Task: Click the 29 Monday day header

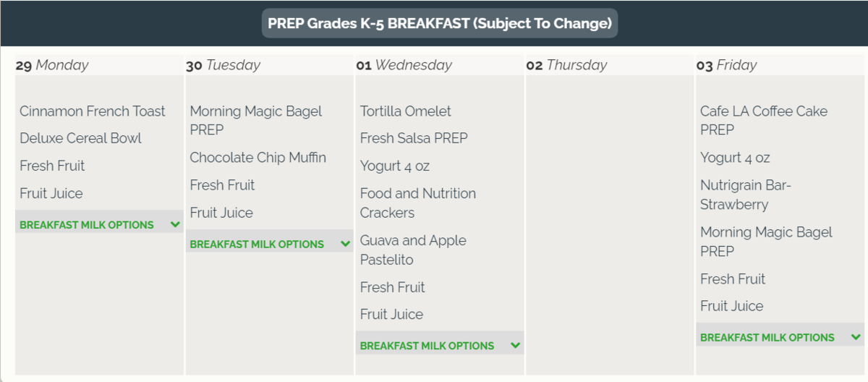Action: pos(52,65)
